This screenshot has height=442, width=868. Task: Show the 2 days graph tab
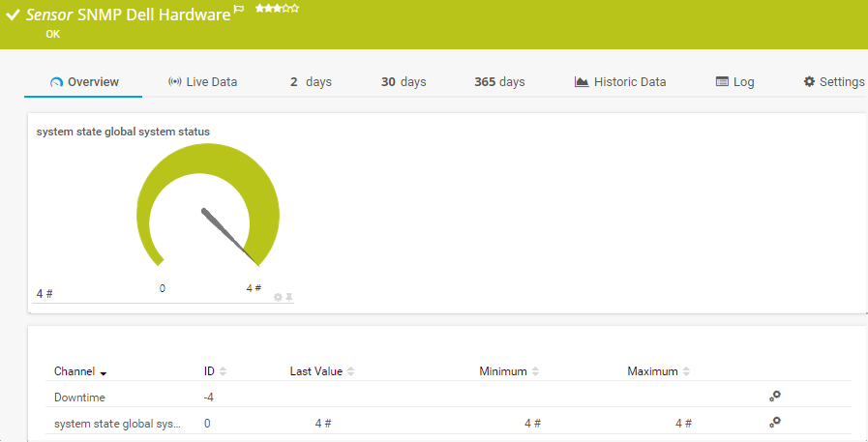pos(311,82)
